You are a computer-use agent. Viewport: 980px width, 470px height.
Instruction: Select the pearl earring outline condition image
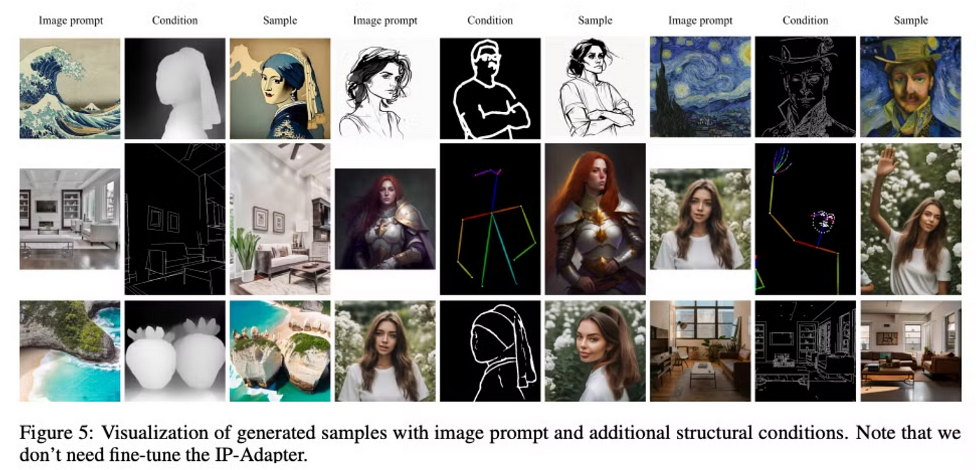490,351
